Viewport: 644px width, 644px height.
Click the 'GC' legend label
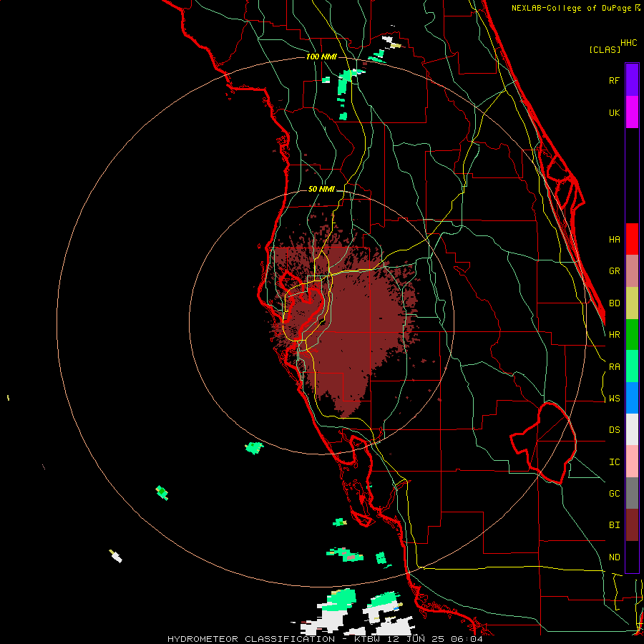[x=614, y=494]
